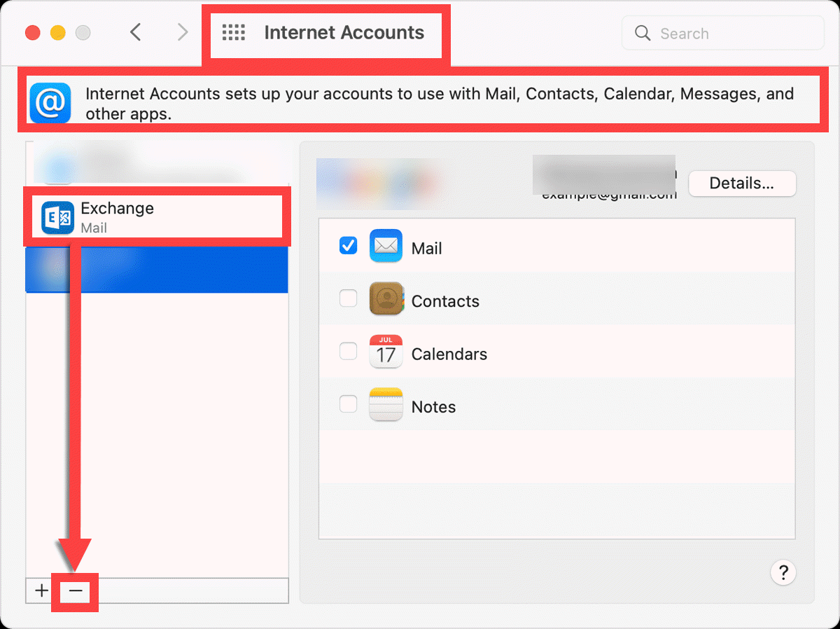Click the yellow minimize window button
Viewport: 840px width, 629px height.
click(x=57, y=33)
